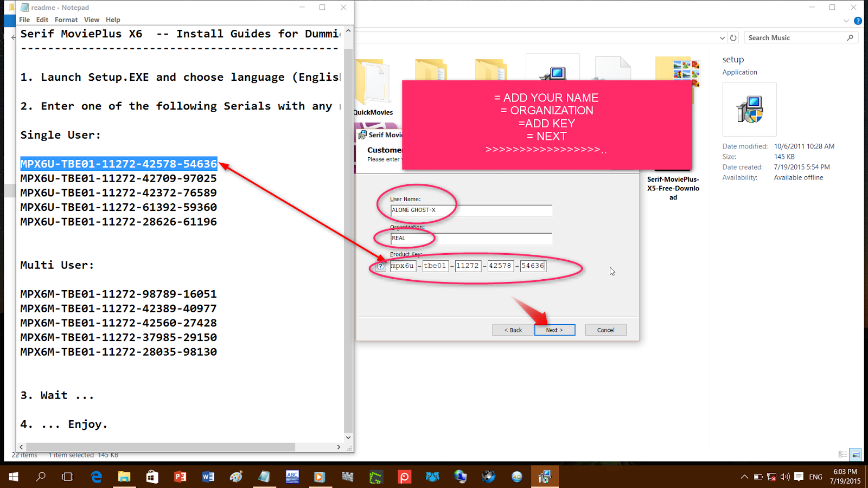Open the Notepad Help menu

click(x=113, y=20)
